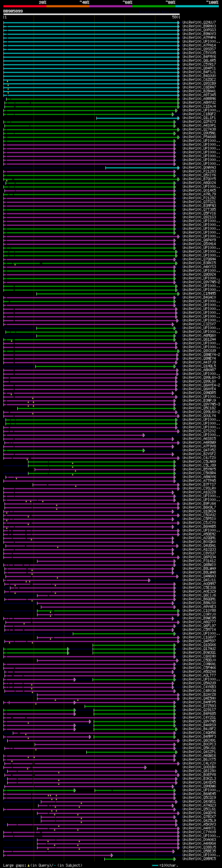
Task: Select the UniRef100_Q9SCB9 label
Action: [199, 84]
